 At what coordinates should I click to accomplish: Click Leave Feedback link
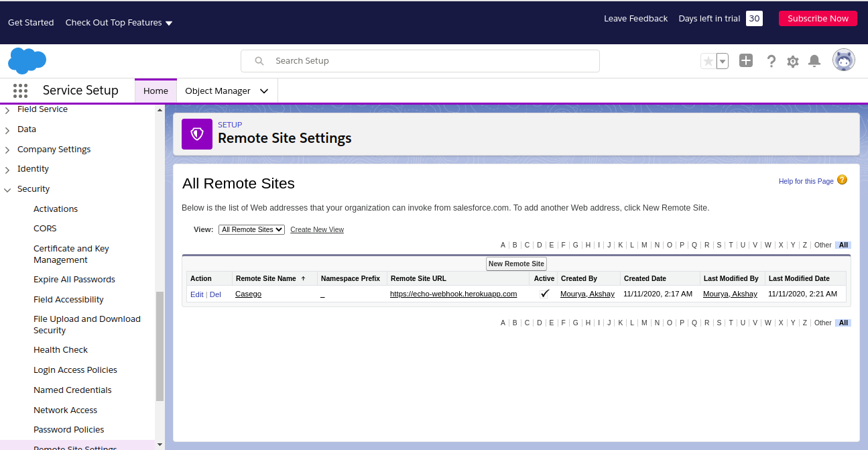coord(635,19)
